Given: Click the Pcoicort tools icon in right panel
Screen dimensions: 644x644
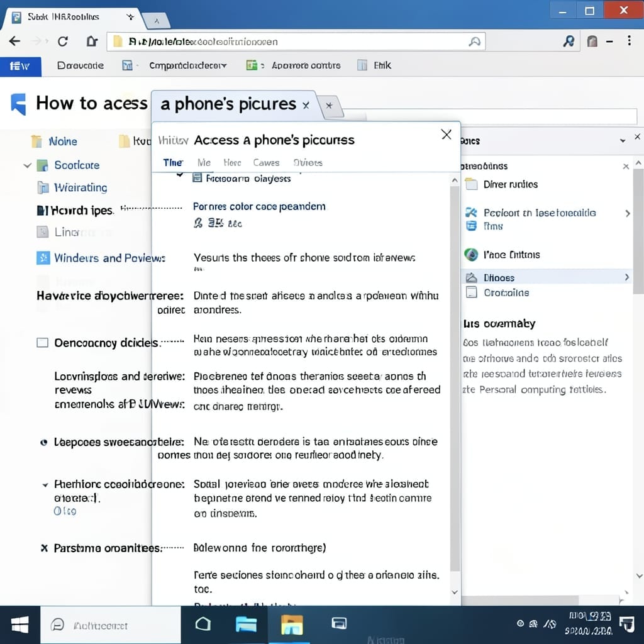Looking at the screenshot, I should 471,213.
